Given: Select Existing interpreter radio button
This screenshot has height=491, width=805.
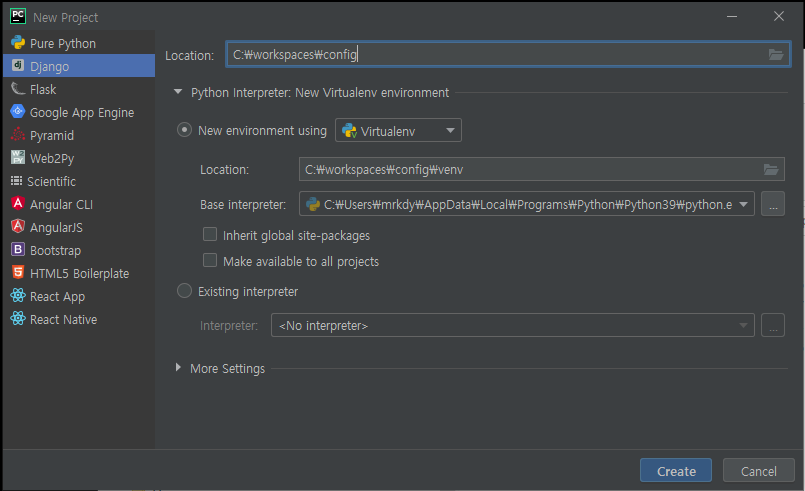Looking at the screenshot, I should click(184, 291).
